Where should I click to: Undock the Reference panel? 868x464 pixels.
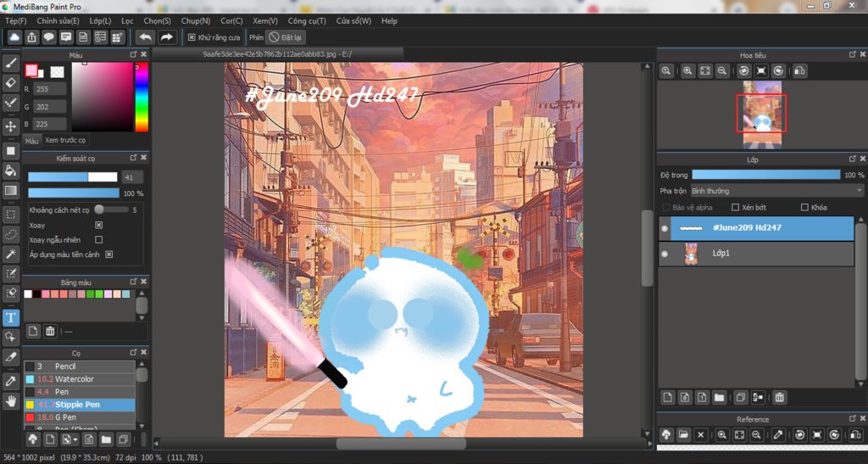click(853, 418)
